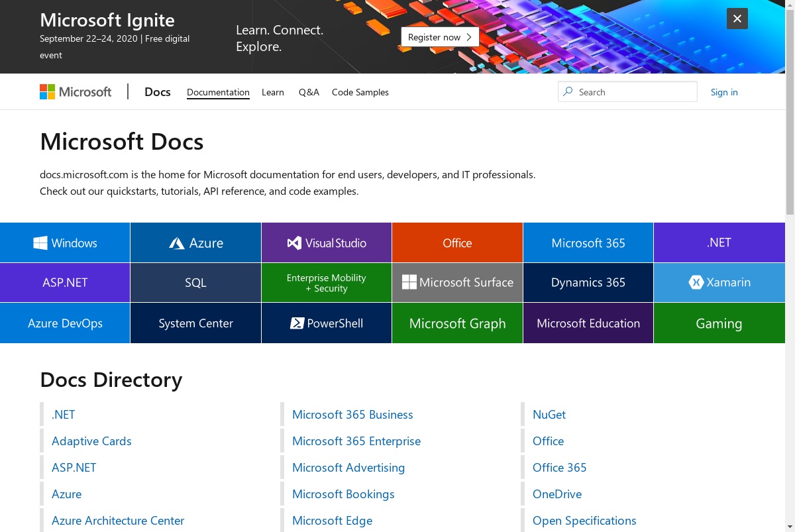Click the Register now button
This screenshot has width=795, height=532.
tap(440, 37)
